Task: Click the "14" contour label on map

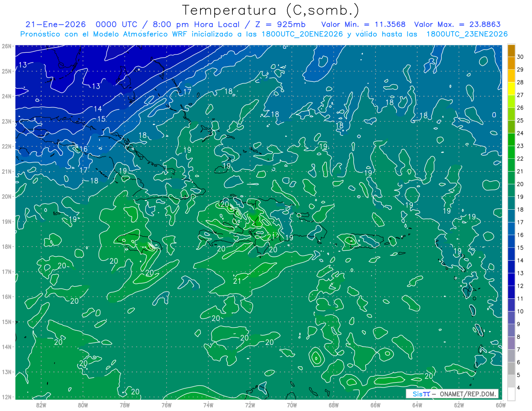Action: click(x=98, y=109)
